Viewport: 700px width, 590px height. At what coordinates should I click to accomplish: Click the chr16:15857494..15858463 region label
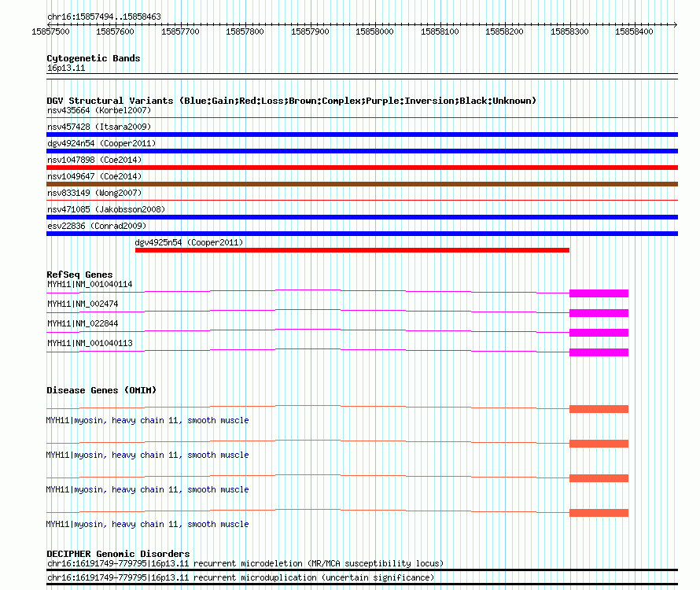coord(104,17)
